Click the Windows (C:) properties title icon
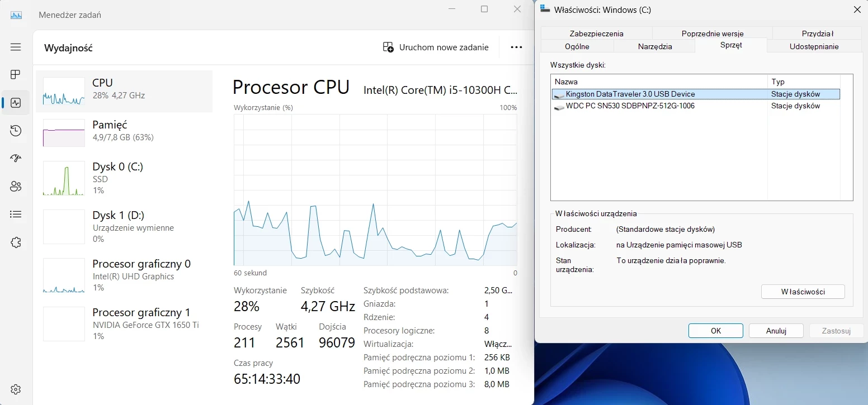Viewport: 868px width, 405px height. click(x=545, y=9)
